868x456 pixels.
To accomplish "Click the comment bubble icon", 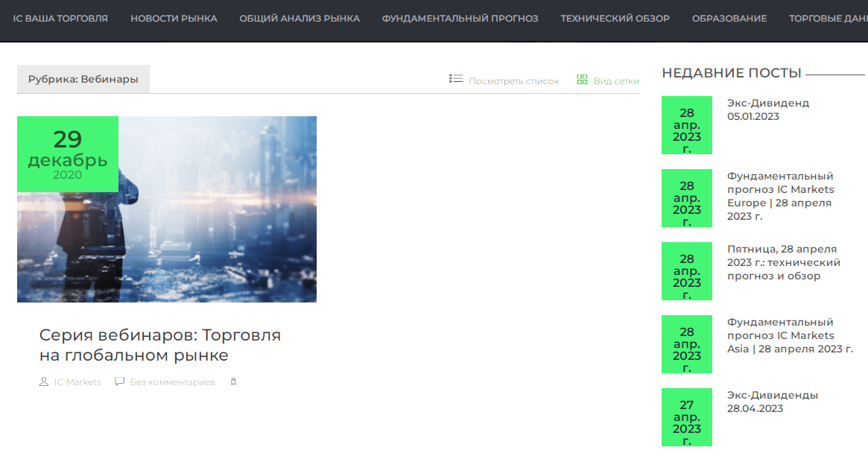I will (x=119, y=381).
